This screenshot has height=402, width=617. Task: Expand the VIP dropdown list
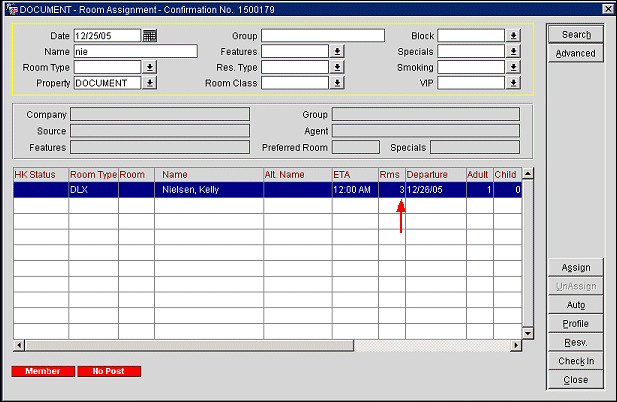click(514, 83)
